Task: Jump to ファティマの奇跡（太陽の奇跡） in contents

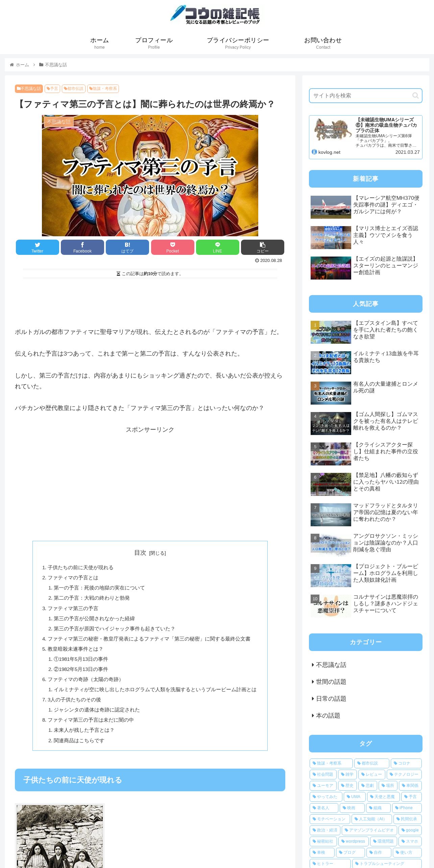Action: (86, 679)
